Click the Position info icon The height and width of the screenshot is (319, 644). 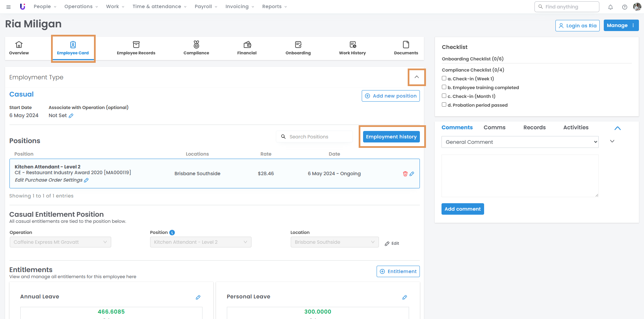(172, 233)
